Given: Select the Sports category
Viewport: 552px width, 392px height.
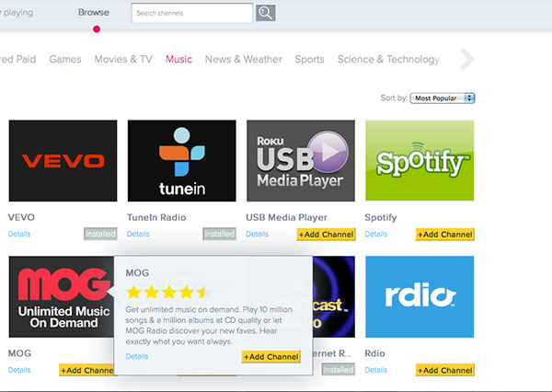Looking at the screenshot, I should [309, 59].
